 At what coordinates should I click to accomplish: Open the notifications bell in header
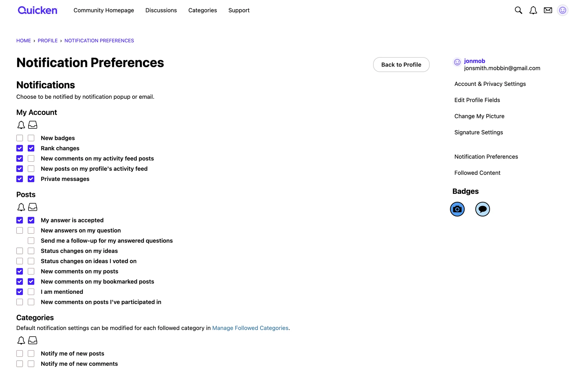[x=533, y=10]
